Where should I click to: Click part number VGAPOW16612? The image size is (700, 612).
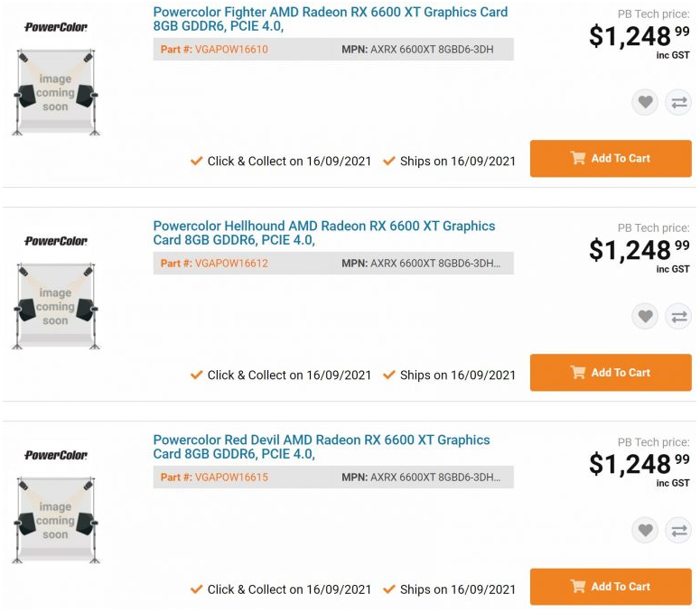tap(231, 264)
